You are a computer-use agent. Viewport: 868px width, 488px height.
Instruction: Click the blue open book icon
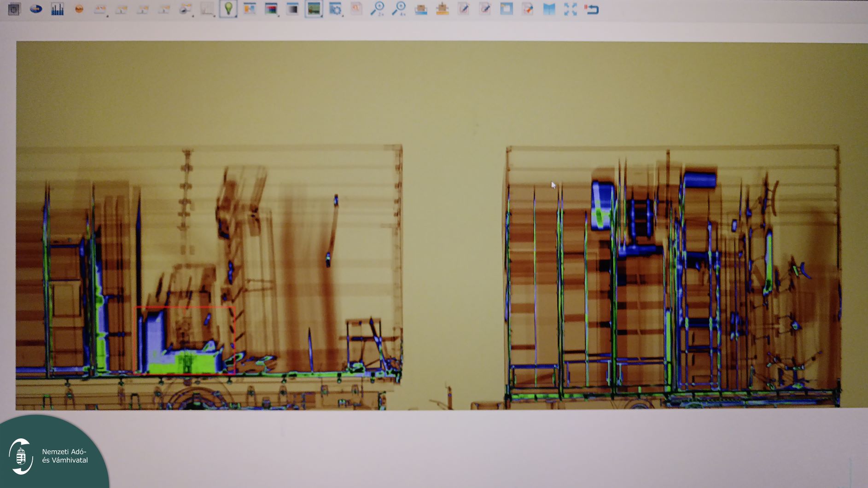549,9
